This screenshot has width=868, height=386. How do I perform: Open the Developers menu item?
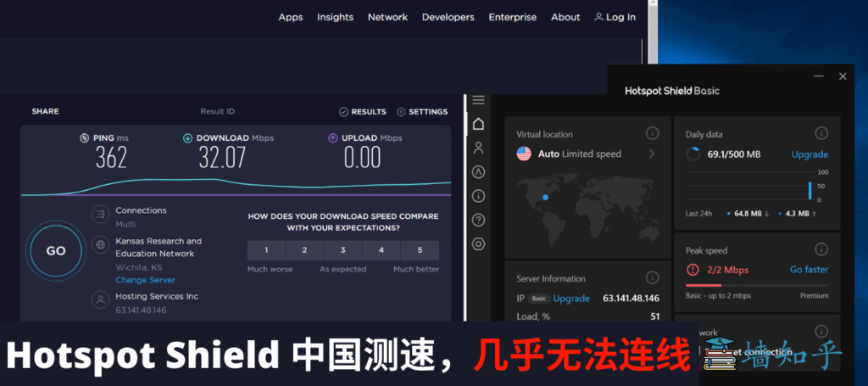pyautogui.click(x=448, y=17)
